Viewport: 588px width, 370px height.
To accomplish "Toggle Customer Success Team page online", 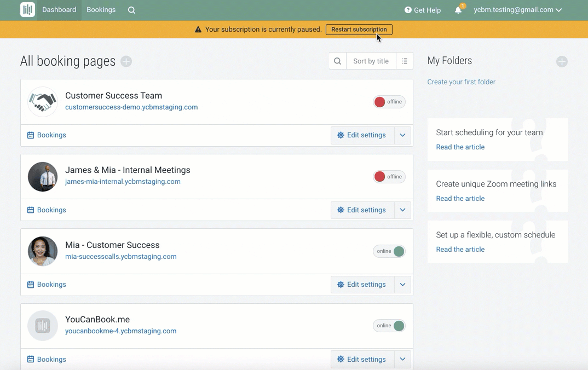I will tap(389, 102).
